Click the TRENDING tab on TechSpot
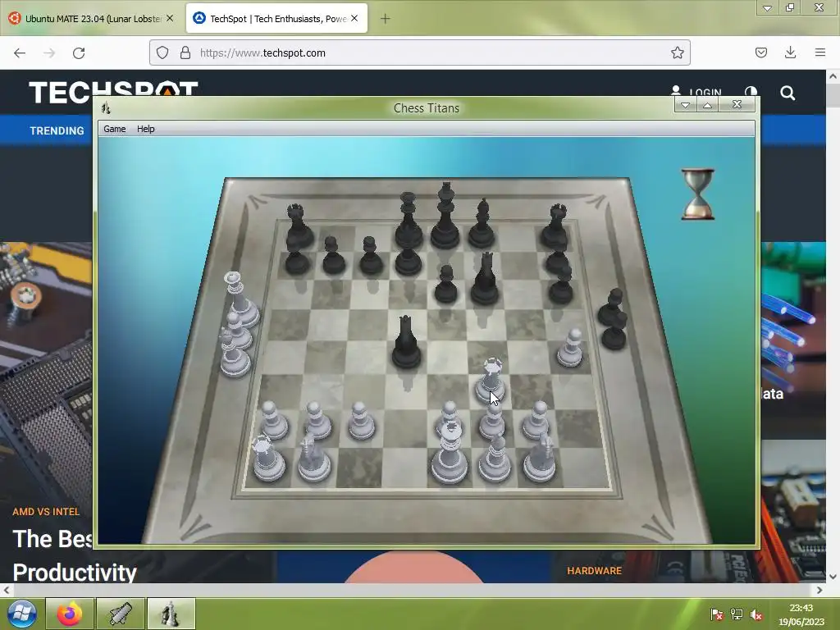840x630 pixels. pos(57,130)
